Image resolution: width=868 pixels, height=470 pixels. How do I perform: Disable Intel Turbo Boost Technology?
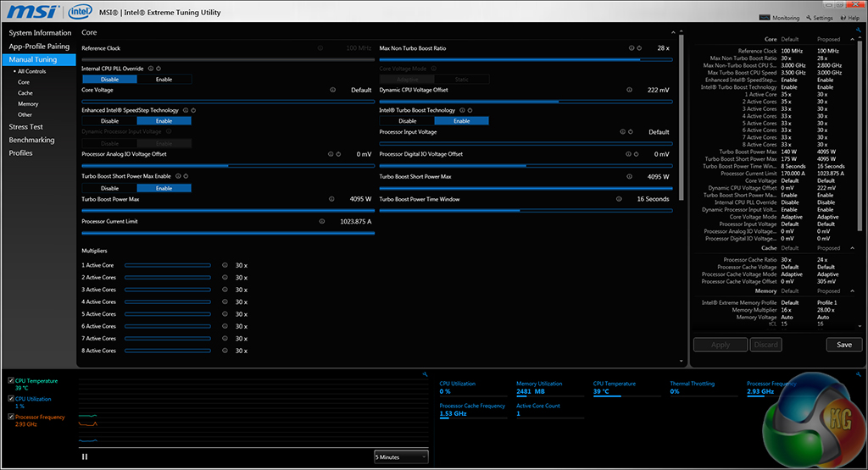[x=408, y=121]
